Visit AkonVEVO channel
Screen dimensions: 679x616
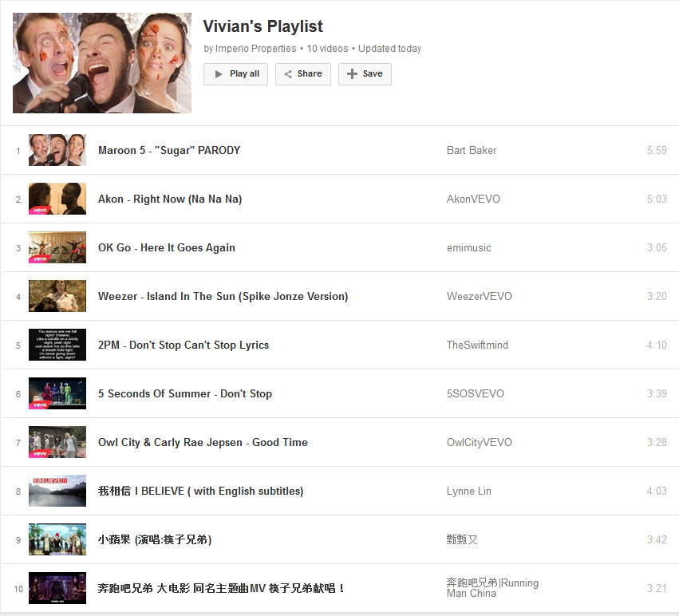pos(473,199)
